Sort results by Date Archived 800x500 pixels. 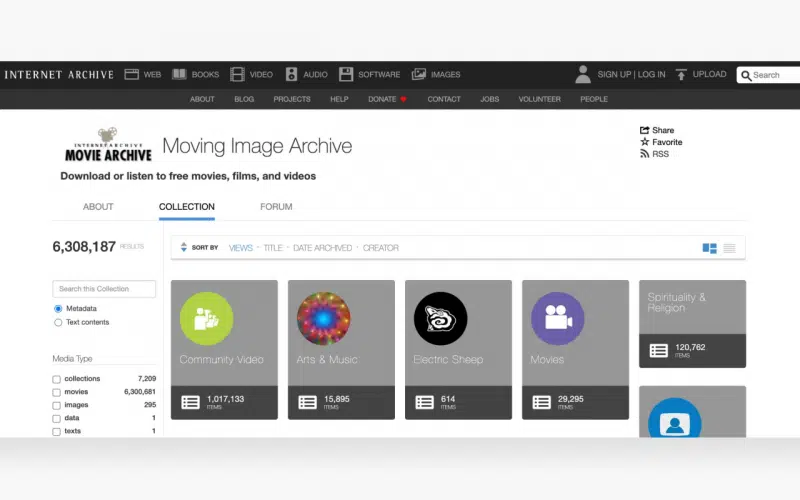(322, 248)
